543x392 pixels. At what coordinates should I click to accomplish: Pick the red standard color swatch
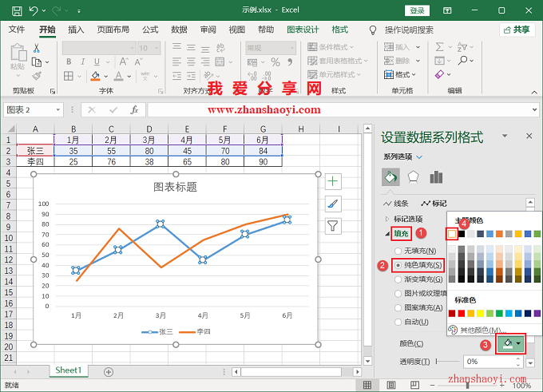tap(462, 314)
